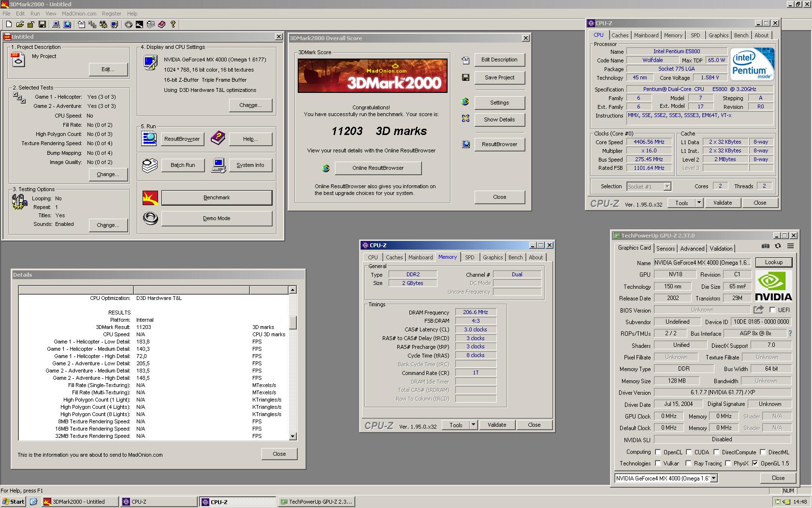Click the BIOS share arrow icon in GPU-Z
Viewport: 812px width, 508px height.
click(758, 310)
